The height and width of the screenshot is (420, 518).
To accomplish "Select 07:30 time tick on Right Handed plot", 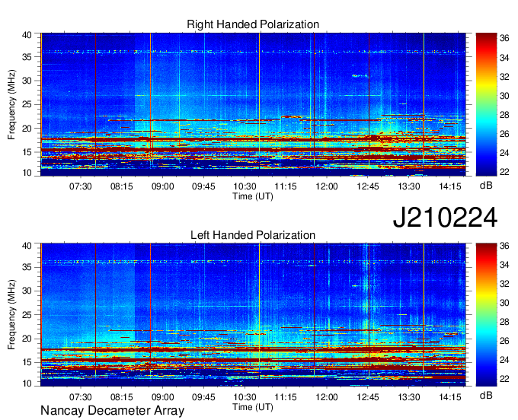I will pos(80,186).
